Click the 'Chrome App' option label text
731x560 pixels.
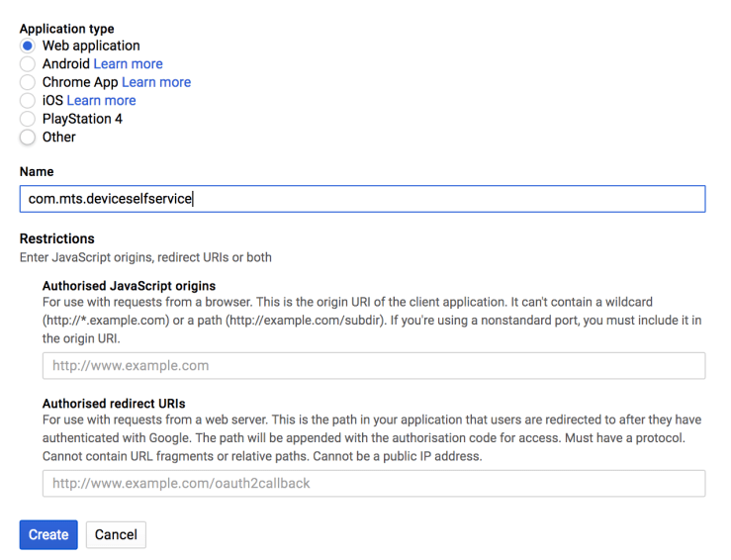pyautogui.click(x=79, y=82)
